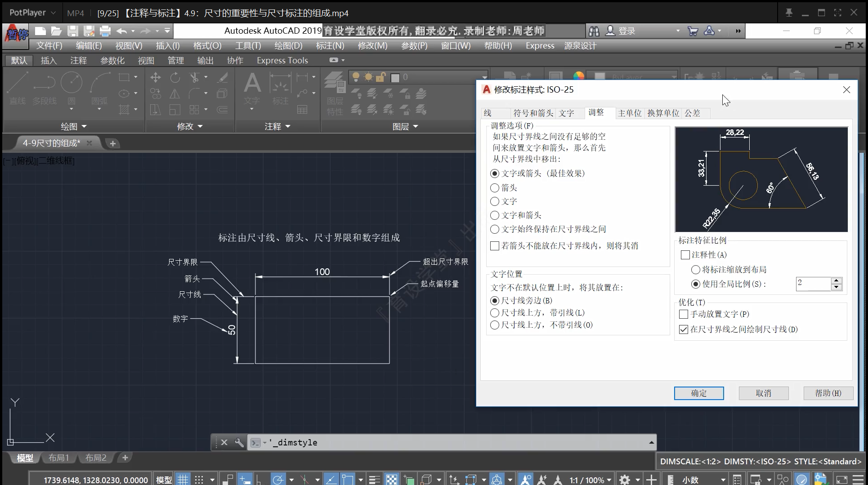
Task: Select the Circle (圆) tool
Action: coord(72,89)
